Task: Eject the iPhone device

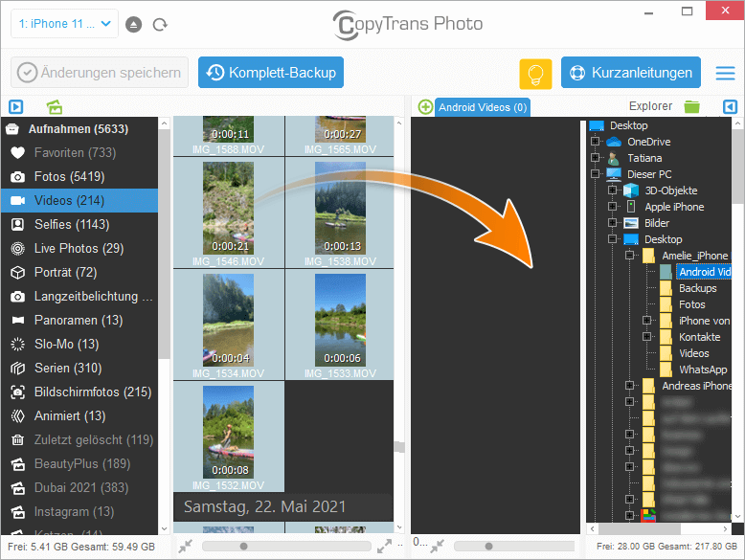Action: click(133, 24)
